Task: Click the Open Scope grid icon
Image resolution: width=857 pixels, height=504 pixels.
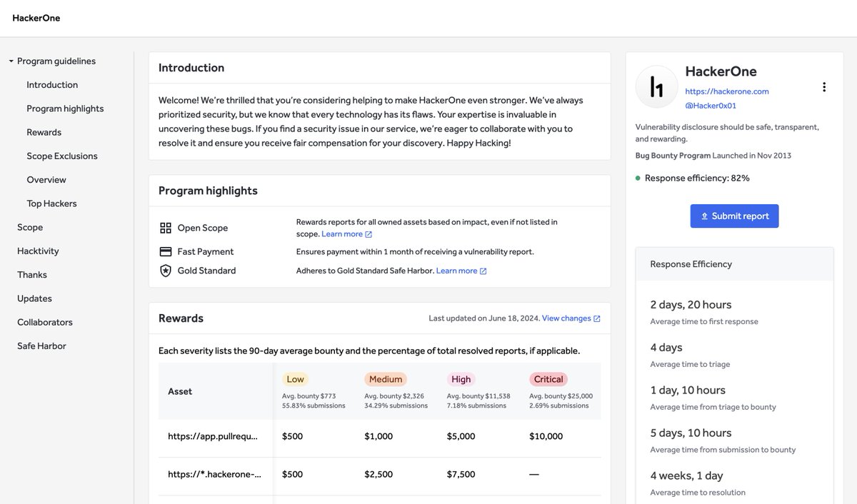Action: (165, 227)
